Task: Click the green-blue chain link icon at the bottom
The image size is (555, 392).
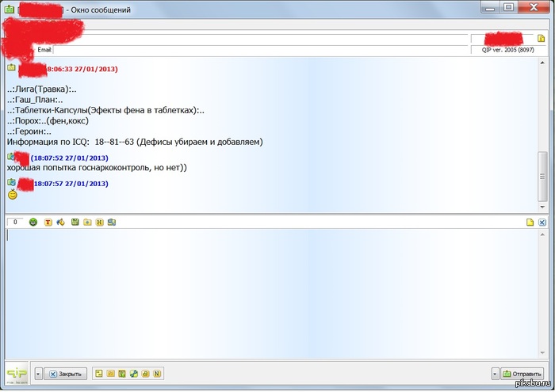Action: coord(134,374)
